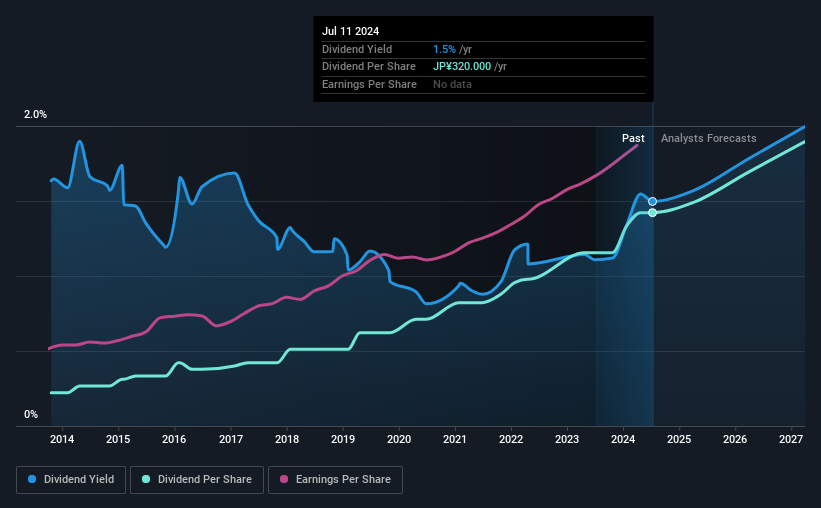821x508 pixels.
Task: Select the teal Dividend Per Share data point marker
Action: point(652,213)
